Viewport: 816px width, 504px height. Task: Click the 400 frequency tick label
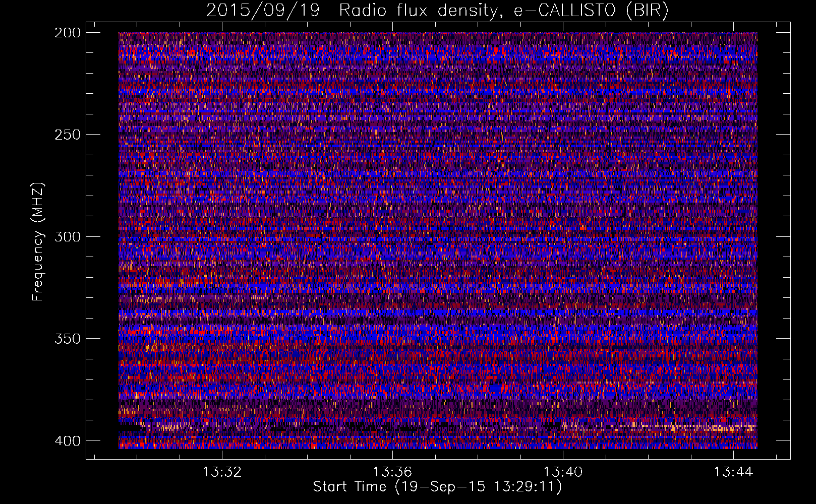click(x=68, y=440)
